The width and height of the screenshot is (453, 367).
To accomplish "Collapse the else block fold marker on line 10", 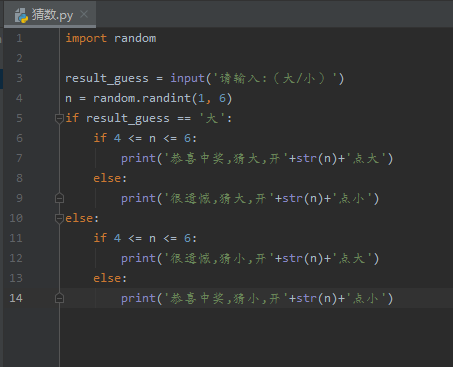I will pyautogui.click(x=59, y=218).
